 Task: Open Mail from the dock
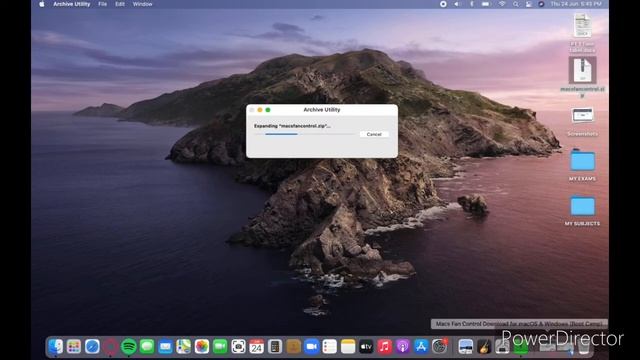coord(165,347)
